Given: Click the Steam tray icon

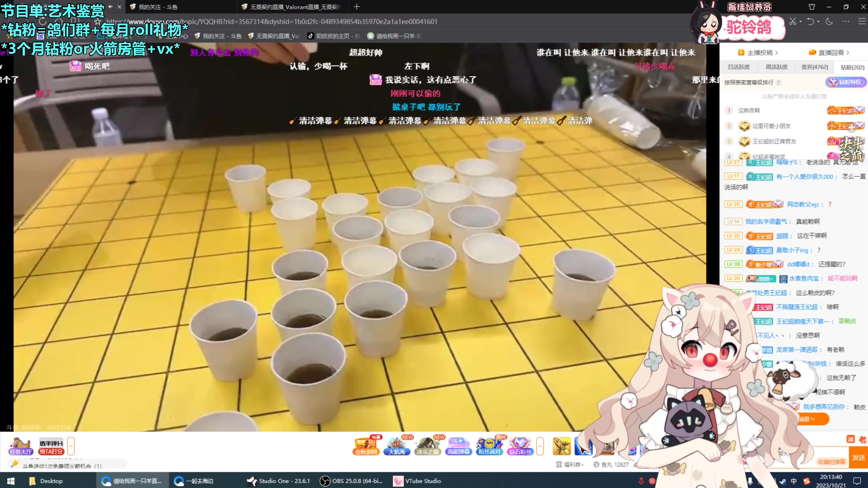Looking at the screenshot, I should [x=783, y=481].
